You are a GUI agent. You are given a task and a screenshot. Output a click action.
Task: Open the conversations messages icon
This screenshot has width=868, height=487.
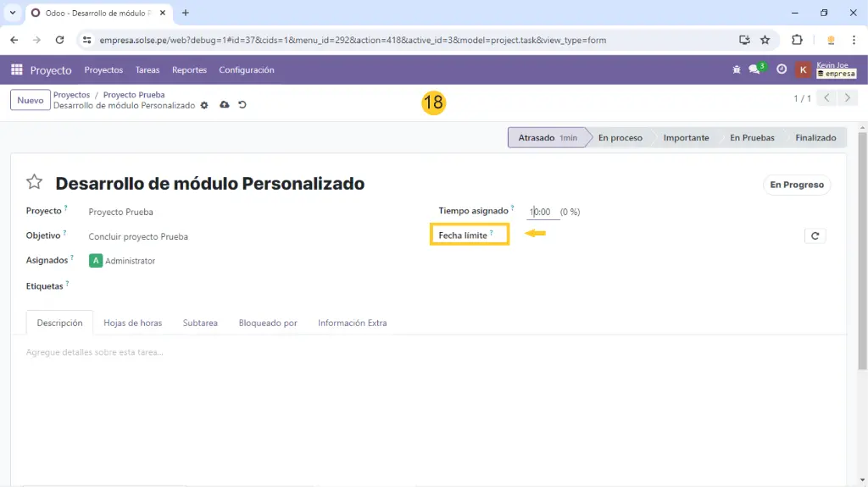(755, 70)
